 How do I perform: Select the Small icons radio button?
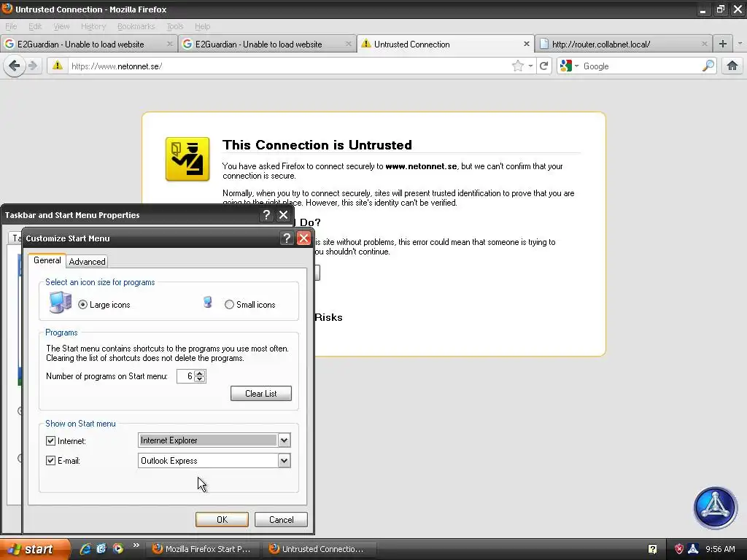point(229,304)
